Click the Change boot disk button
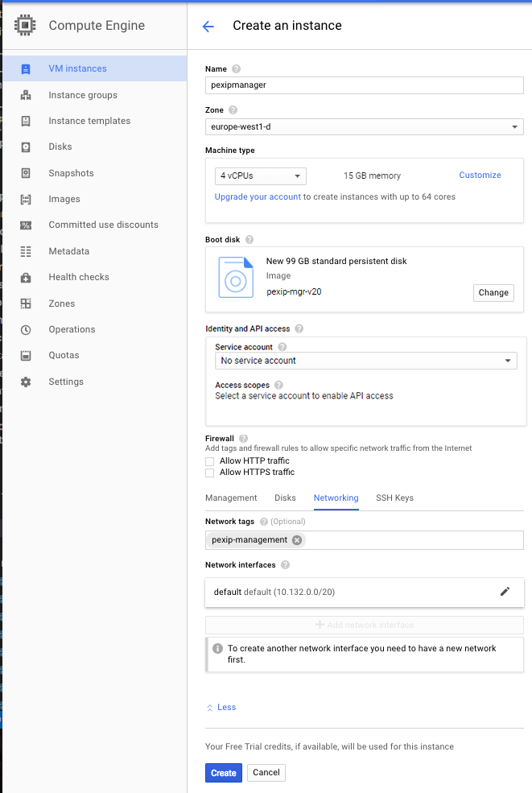Image resolution: width=532 pixels, height=793 pixels. click(493, 293)
